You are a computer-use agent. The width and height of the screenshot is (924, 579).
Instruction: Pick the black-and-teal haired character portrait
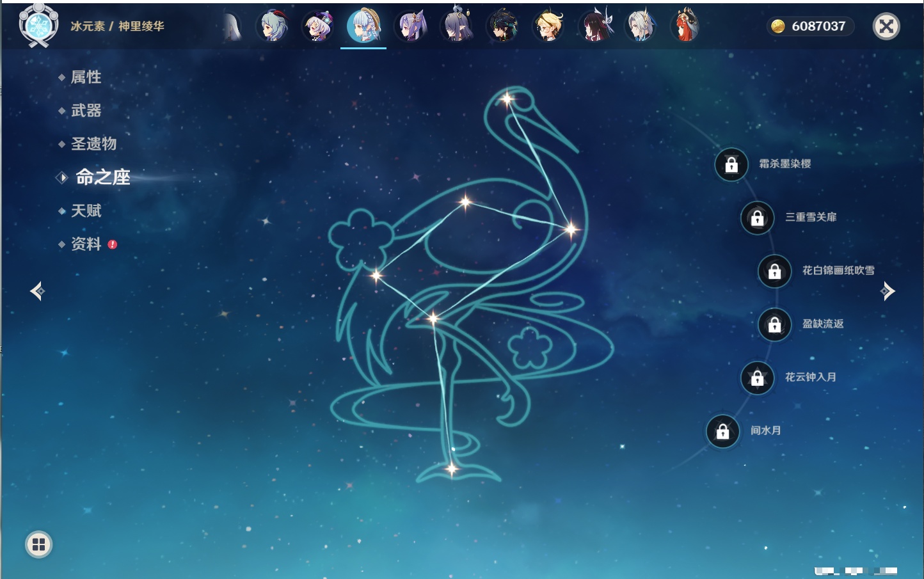(502, 26)
